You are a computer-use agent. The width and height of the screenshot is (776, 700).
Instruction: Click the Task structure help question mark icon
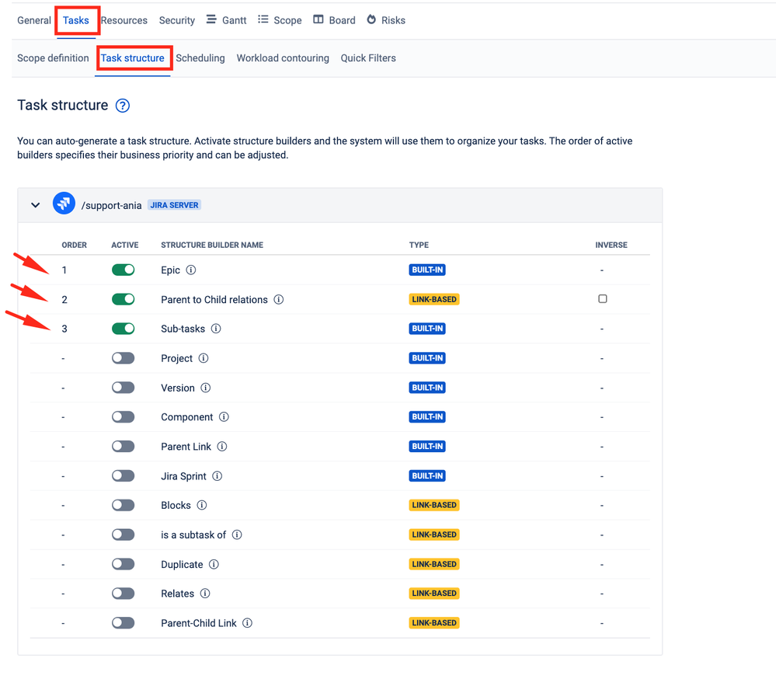coord(122,106)
